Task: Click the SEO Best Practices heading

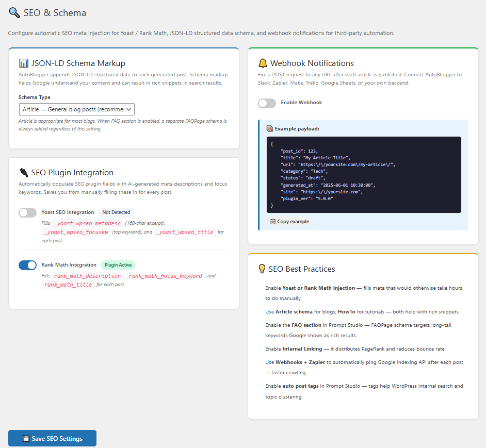Action: [x=302, y=269]
